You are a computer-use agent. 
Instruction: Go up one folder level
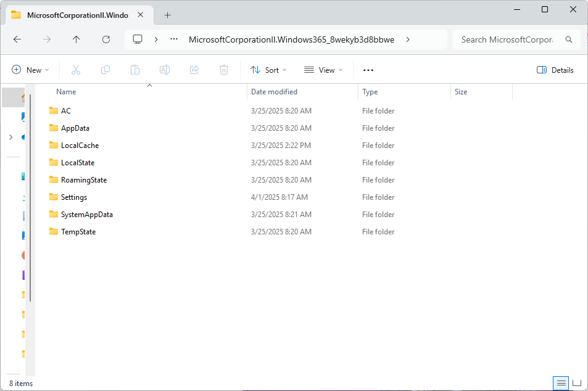point(76,39)
